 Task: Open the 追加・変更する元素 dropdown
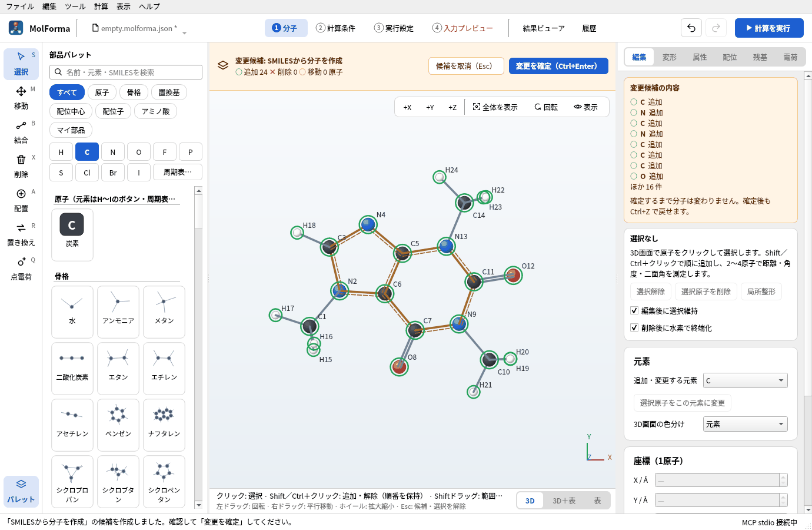tap(746, 380)
